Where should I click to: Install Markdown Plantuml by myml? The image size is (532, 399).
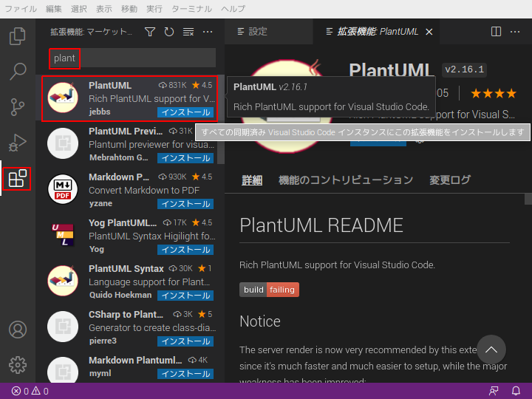point(185,374)
